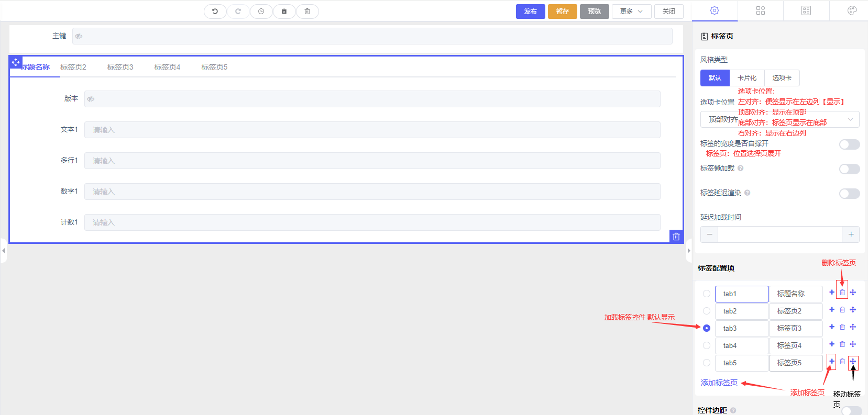The width and height of the screenshot is (868, 415).
Task: Click the 添加标签页 link
Action: [719, 383]
